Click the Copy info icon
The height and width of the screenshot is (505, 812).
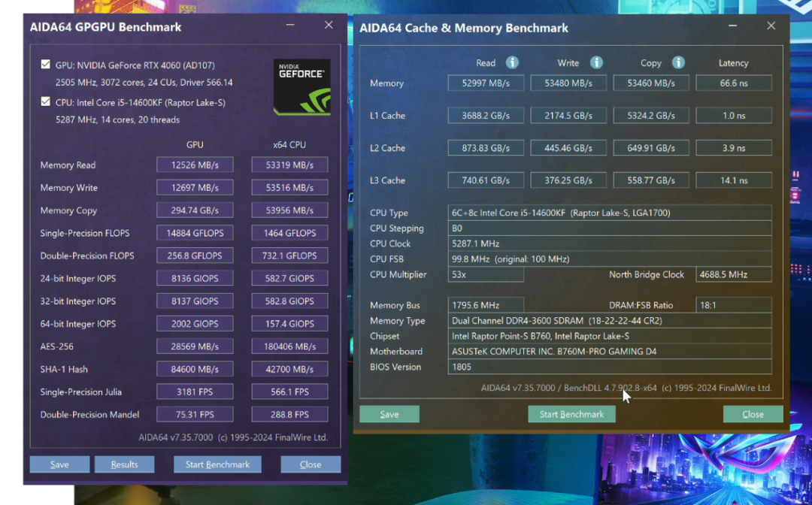point(678,62)
